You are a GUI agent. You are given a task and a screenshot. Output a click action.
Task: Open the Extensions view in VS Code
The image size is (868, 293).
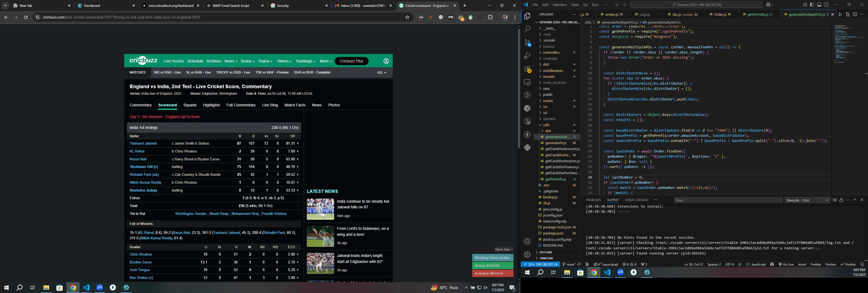pyautogui.click(x=527, y=69)
